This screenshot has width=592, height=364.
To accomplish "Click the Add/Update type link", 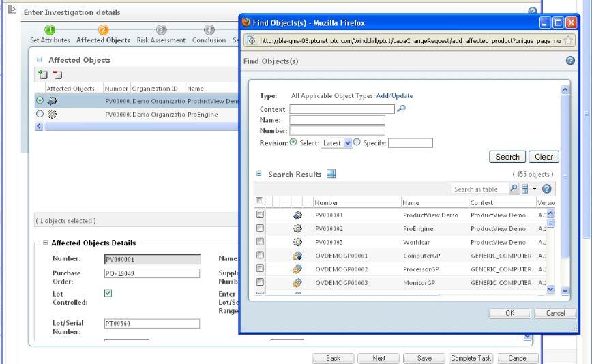I will point(394,96).
